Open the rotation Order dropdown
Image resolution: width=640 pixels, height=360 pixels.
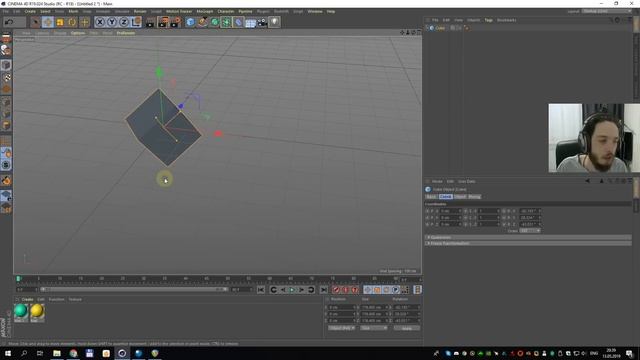click(530, 231)
